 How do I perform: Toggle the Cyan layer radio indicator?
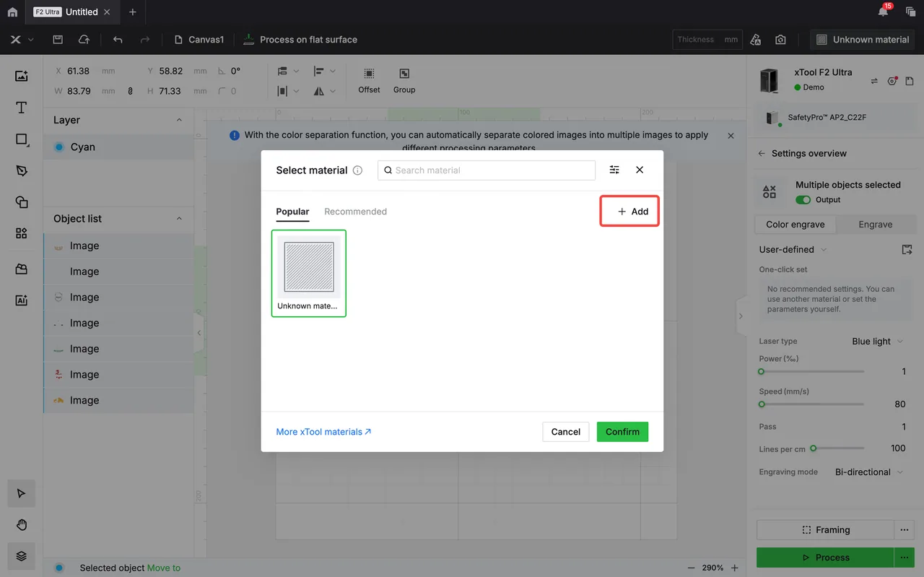click(x=59, y=147)
